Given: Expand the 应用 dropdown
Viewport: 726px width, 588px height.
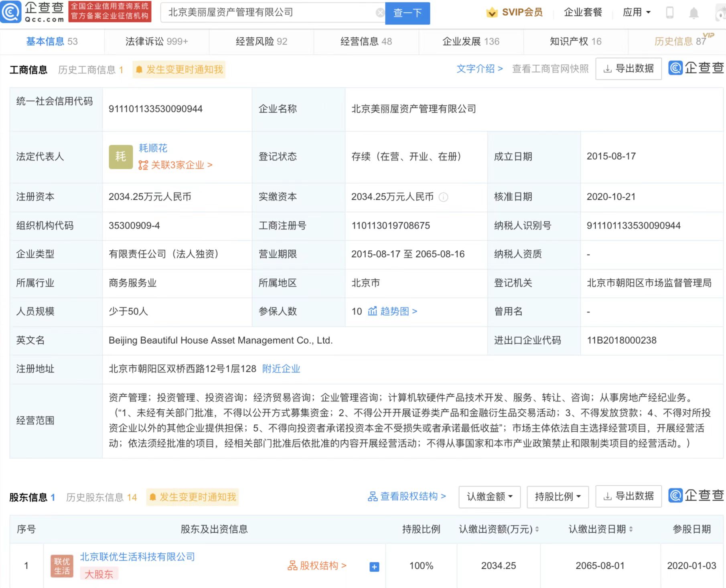Looking at the screenshot, I should 636,12.
